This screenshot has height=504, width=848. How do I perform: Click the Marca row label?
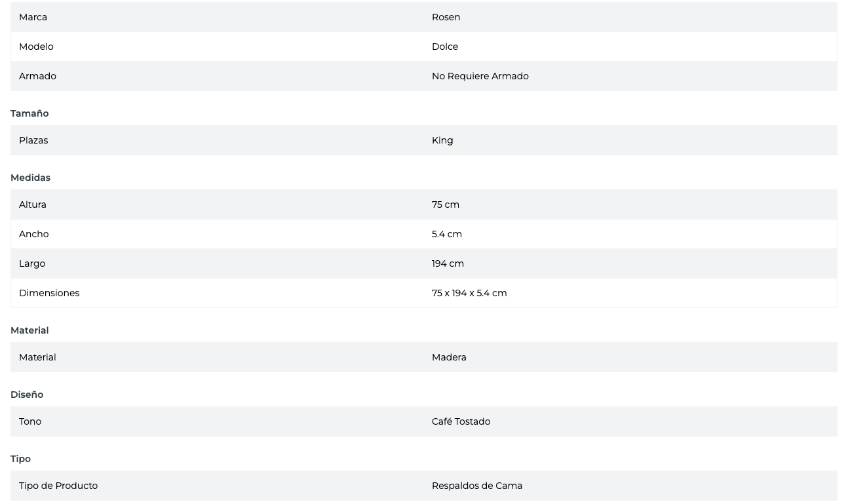(x=33, y=17)
